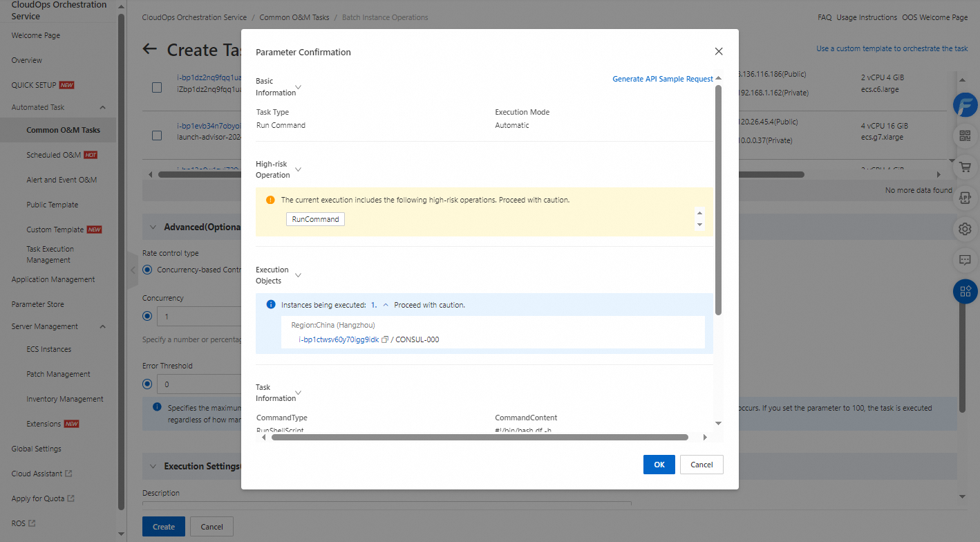Confirm parameters with the OK button

click(x=659, y=465)
